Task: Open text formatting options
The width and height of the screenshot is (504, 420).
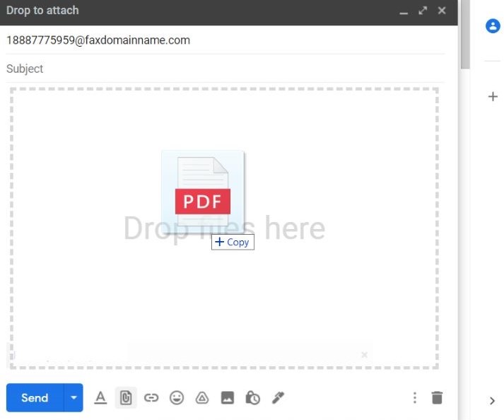Action: coord(100,398)
